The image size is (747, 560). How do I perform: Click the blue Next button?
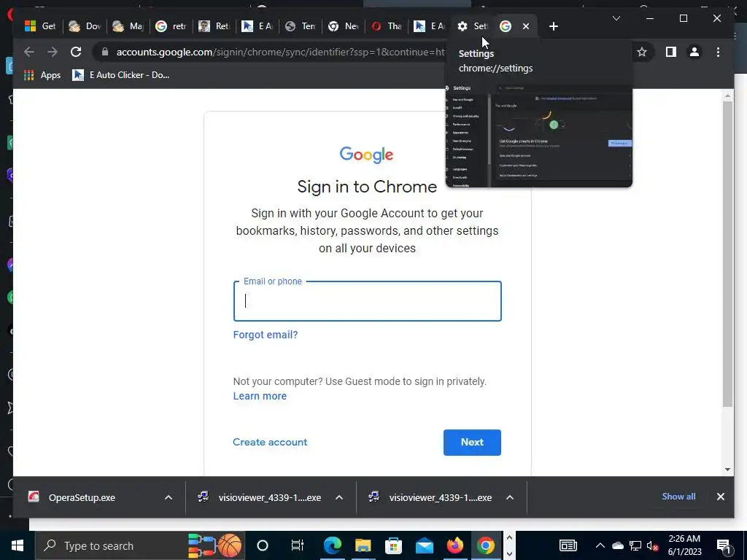click(x=472, y=443)
